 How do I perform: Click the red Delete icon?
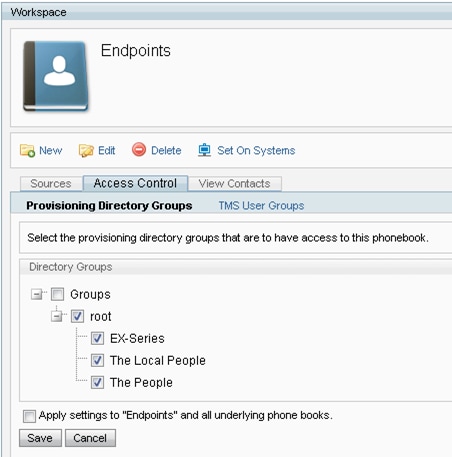139,149
